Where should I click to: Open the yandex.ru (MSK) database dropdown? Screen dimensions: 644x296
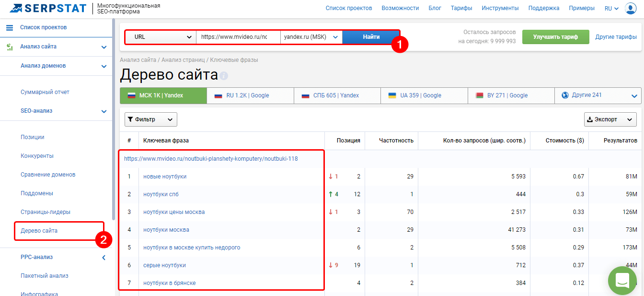(311, 37)
